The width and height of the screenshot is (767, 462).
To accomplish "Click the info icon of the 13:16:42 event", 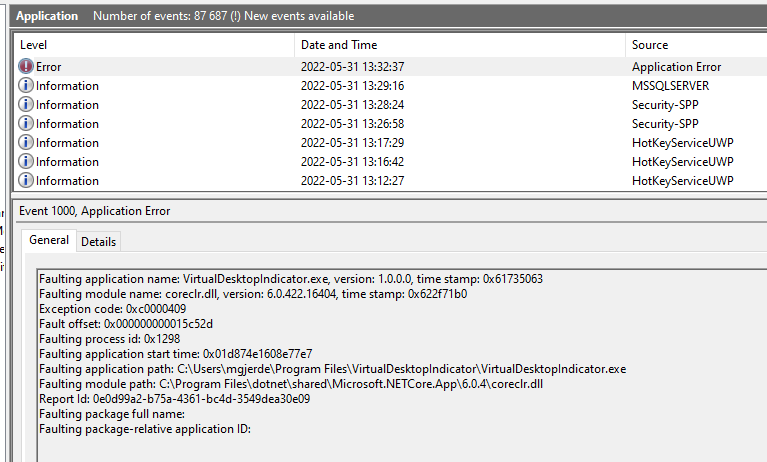I will (x=26, y=162).
